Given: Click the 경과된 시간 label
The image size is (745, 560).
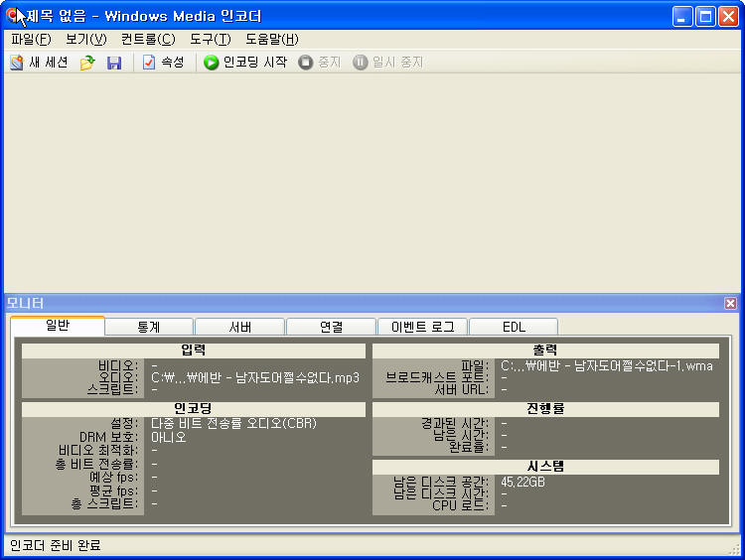Looking at the screenshot, I should [x=454, y=423].
